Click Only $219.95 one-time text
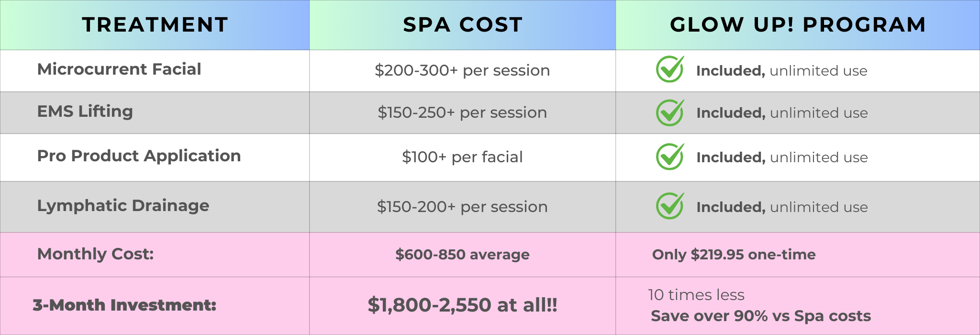 pyautogui.click(x=734, y=255)
